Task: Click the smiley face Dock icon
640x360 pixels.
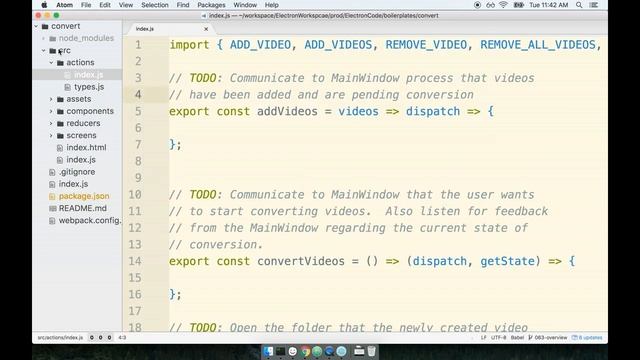Action: [x=293, y=351]
